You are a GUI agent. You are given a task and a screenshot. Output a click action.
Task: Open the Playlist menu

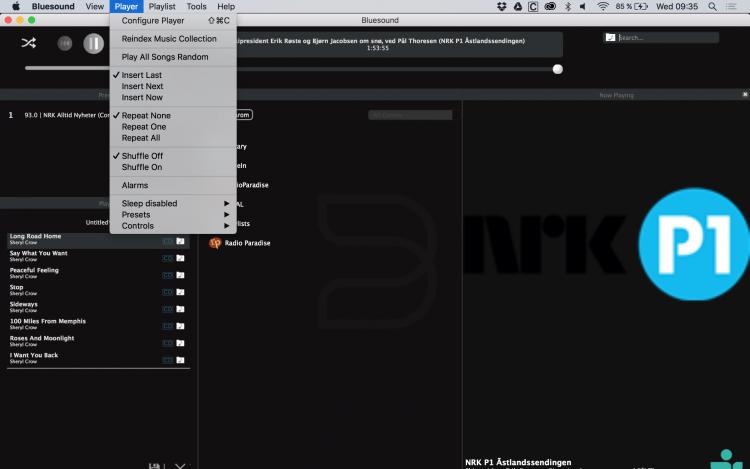click(162, 6)
